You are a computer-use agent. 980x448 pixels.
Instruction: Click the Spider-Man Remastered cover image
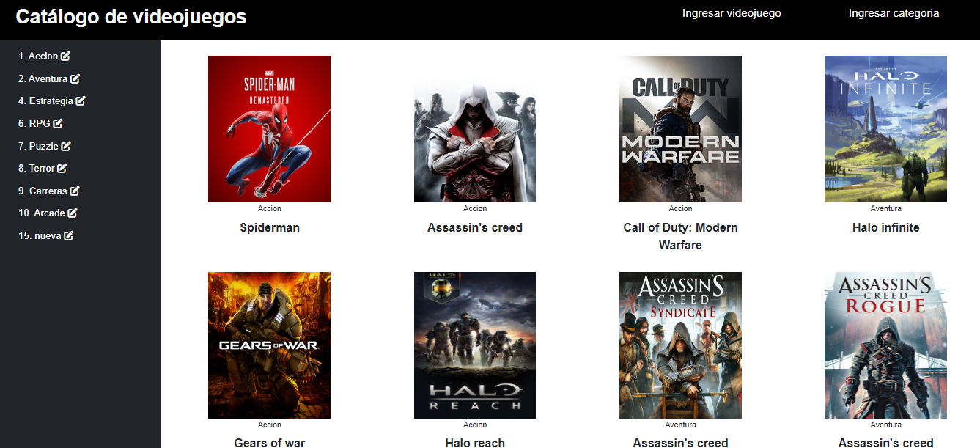(x=269, y=129)
